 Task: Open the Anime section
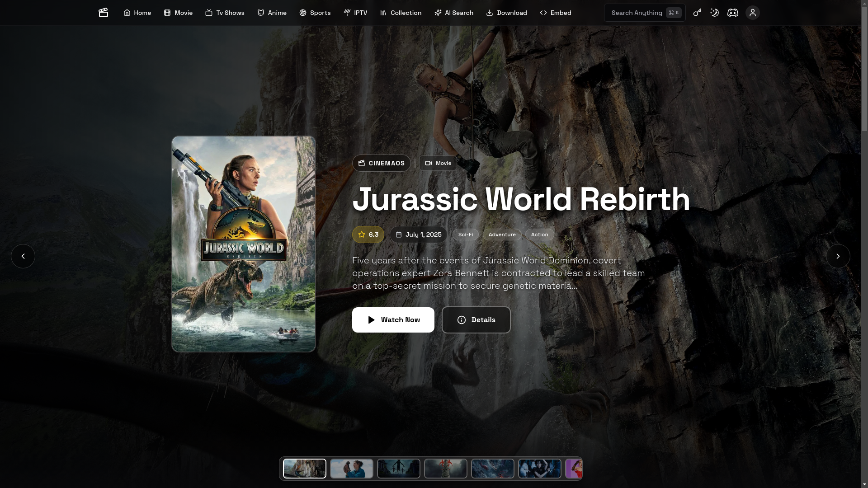coord(272,13)
